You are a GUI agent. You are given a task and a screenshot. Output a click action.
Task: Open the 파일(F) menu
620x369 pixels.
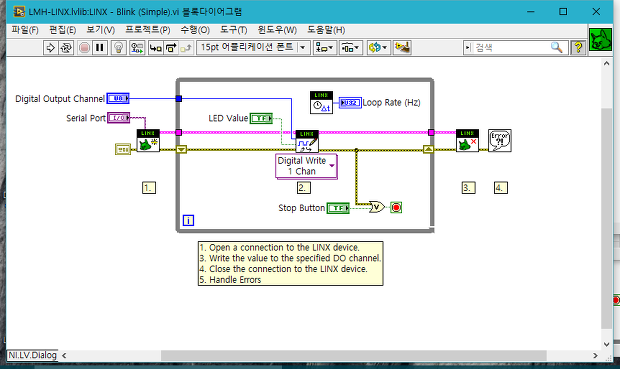pos(25,30)
